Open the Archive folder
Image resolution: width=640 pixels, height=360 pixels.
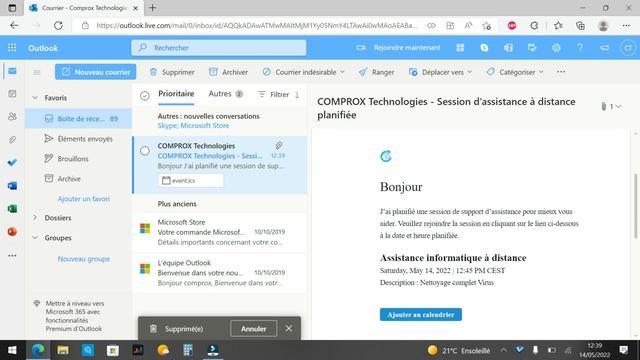click(78, 179)
